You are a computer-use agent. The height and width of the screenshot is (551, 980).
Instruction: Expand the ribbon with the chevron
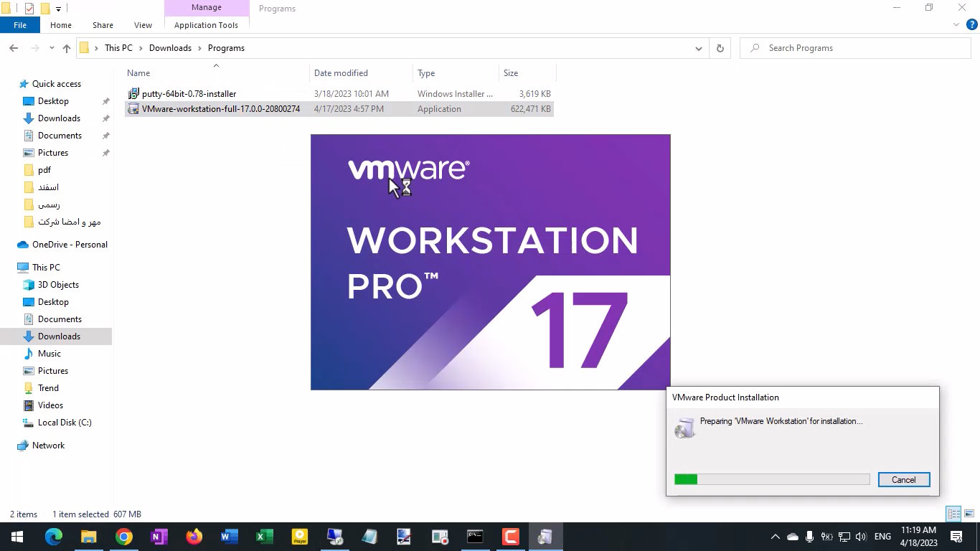956,25
